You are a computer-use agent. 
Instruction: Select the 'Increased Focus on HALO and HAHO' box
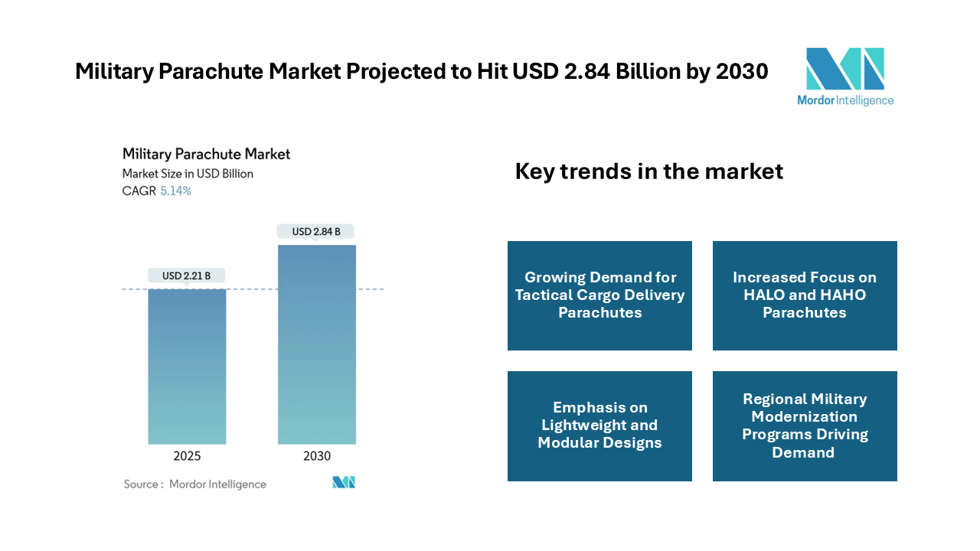(804, 295)
